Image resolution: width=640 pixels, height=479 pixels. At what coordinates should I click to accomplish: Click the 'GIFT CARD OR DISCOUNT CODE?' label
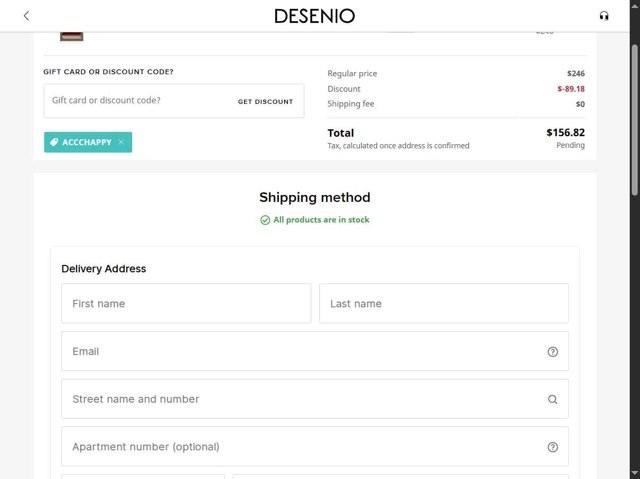coord(109,72)
